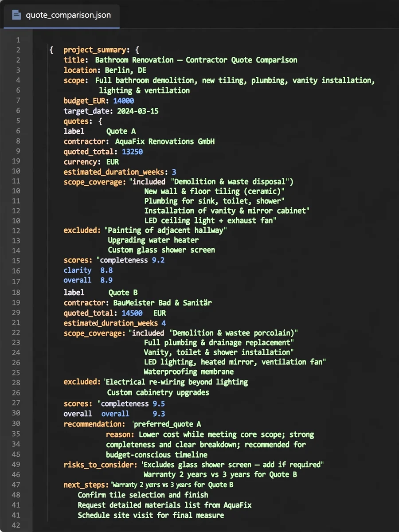This screenshot has width=399, height=532.
Task: Click the 'Quote A' label value
Action: pos(121,131)
